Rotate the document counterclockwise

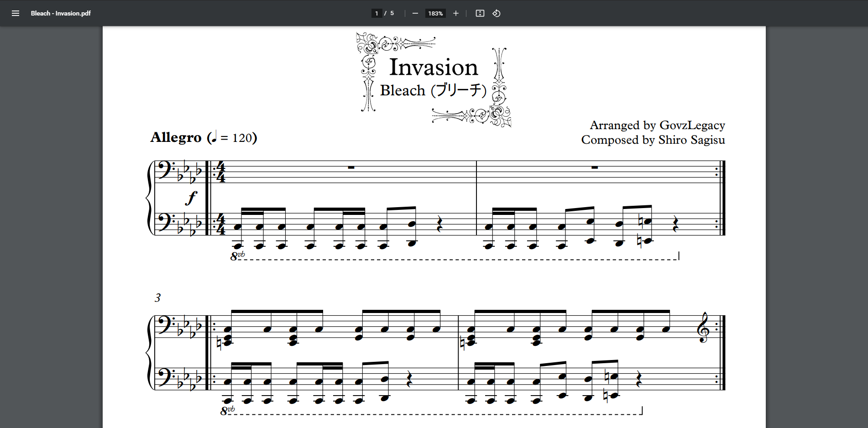pos(497,13)
